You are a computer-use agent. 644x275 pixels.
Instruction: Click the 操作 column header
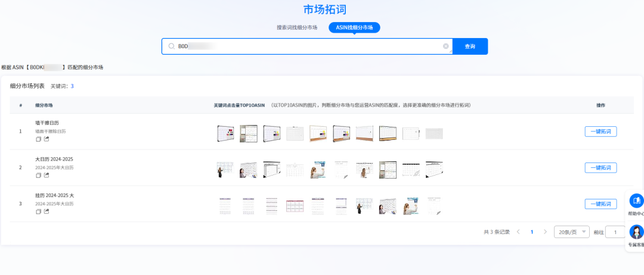click(x=600, y=105)
